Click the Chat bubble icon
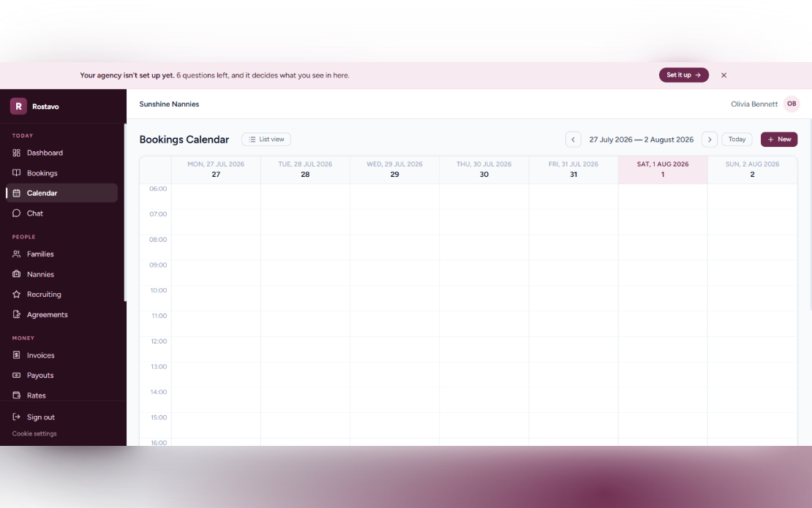Viewport: 812px width, 508px height. [17, 213]
